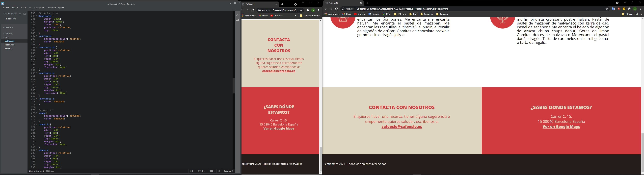
Task: Open tab search arrow in wide Chrome
Action: 617,3
